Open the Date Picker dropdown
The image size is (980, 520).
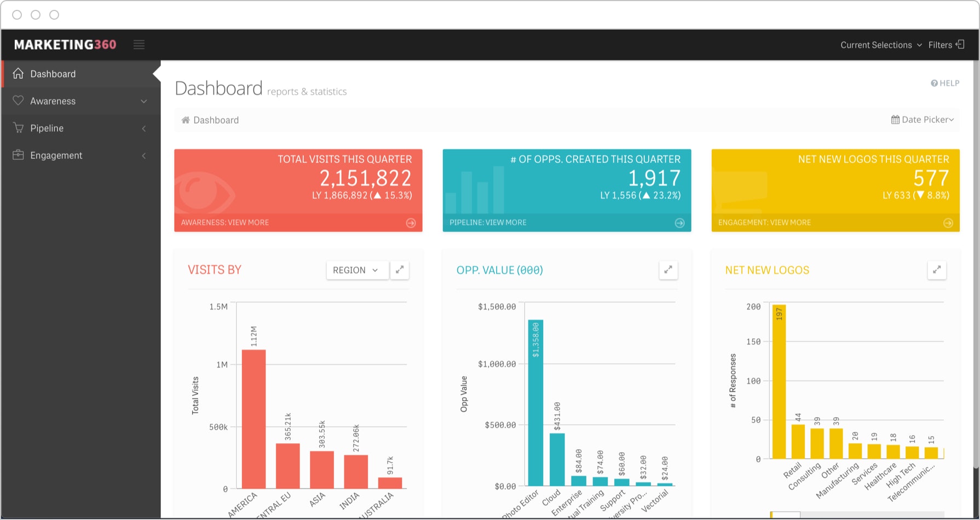coord(923,119)
